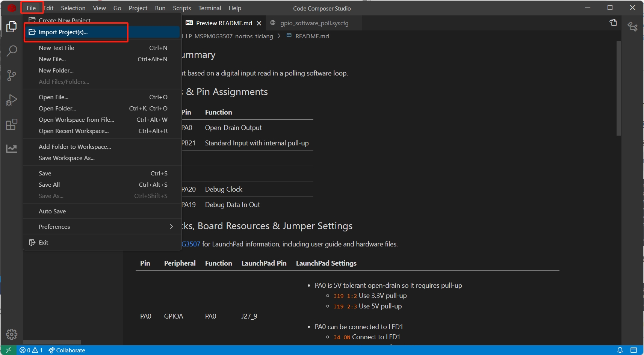Click the show source icon in editor toolbar
The height and width of the screenshot is (355, 644).
click(613, 23)
